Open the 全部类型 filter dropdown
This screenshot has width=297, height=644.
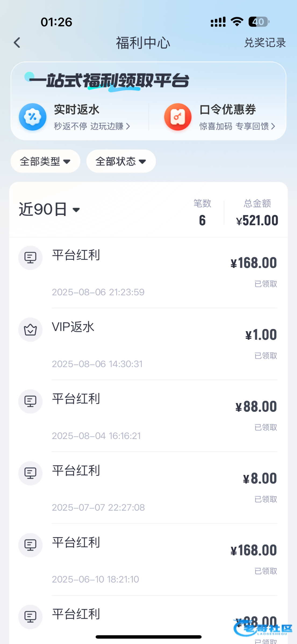(x=45, y=161)
